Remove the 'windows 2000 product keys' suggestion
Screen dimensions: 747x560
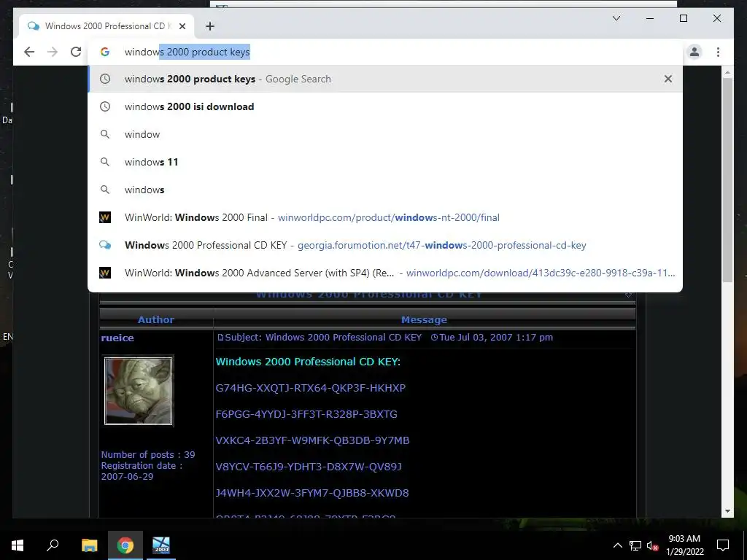click(668, 79)
